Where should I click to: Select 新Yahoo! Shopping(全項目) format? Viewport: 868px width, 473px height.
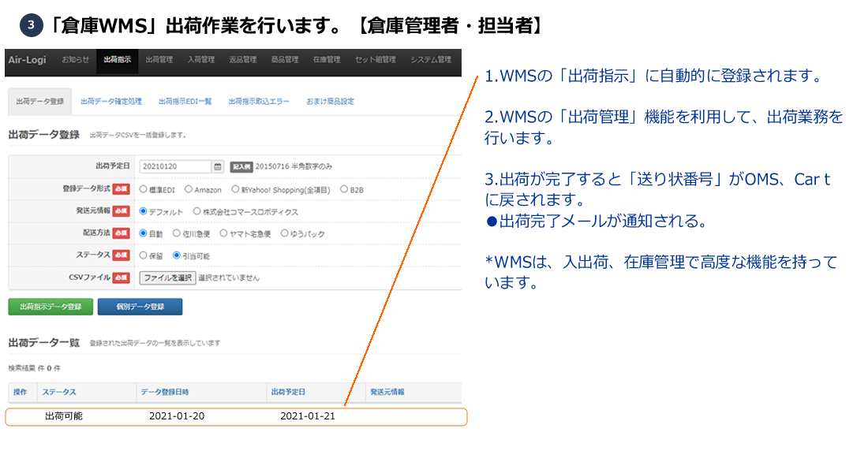pos(236,189)
